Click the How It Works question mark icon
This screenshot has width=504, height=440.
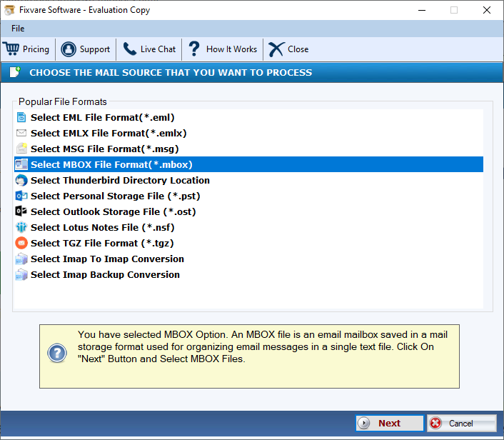(x=193, y=49)
